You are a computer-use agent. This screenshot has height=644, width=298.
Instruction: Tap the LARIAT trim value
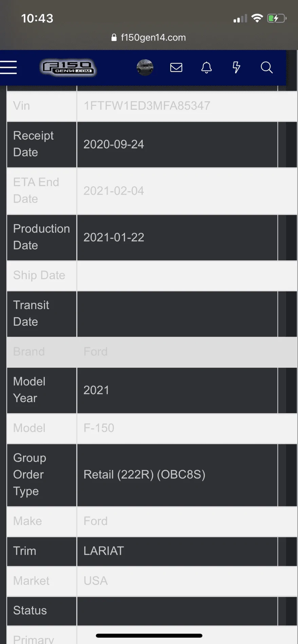[104, 551]
